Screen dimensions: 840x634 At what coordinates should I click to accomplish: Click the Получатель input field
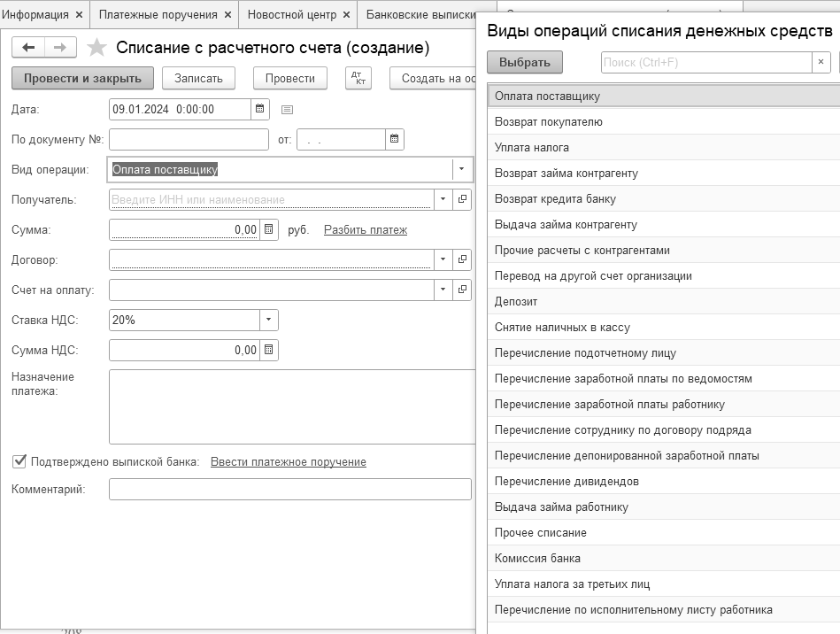coord(271,199)
